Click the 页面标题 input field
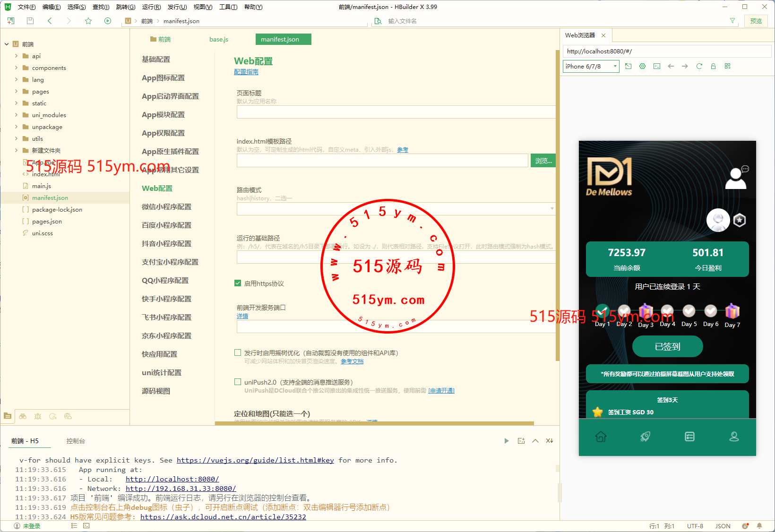 pyautogui.click(x=396, y=112)
